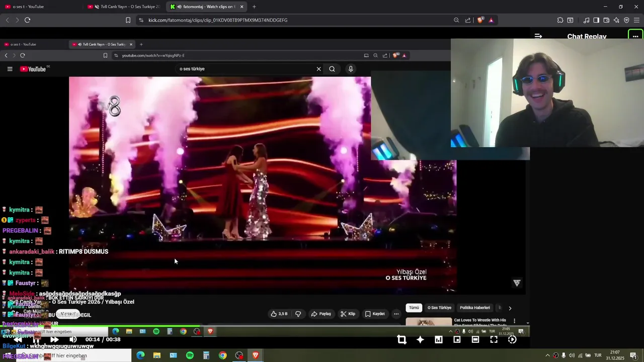Like the YouTube video with 3,5 B likes

279,314
